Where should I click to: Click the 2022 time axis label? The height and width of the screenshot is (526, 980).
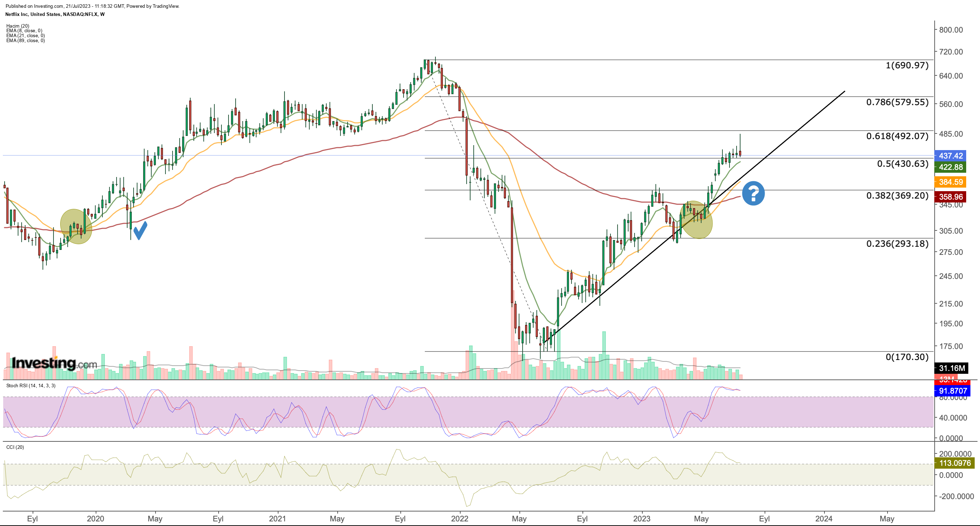[460, 519]
